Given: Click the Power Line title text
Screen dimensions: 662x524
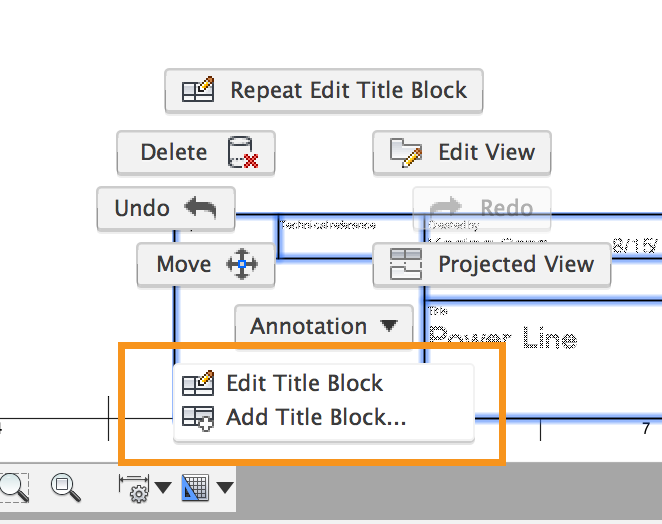Looking at the screenshot, I should 502,337.
